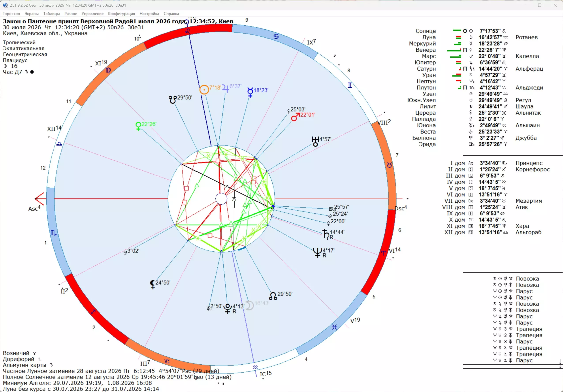Click the first Повозка configuration entry
This screenshot has width=563, height=392.
pos(516,279)
